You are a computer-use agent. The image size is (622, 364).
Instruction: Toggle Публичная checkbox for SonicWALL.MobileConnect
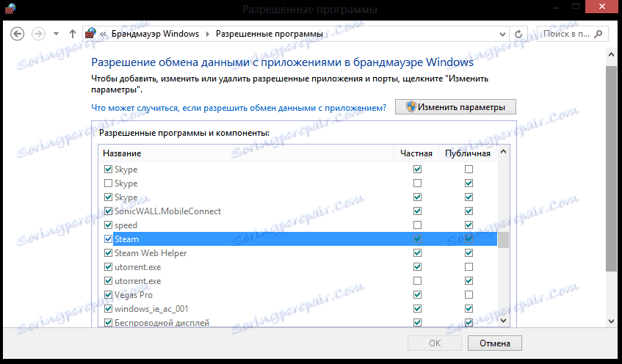point(469,211)
